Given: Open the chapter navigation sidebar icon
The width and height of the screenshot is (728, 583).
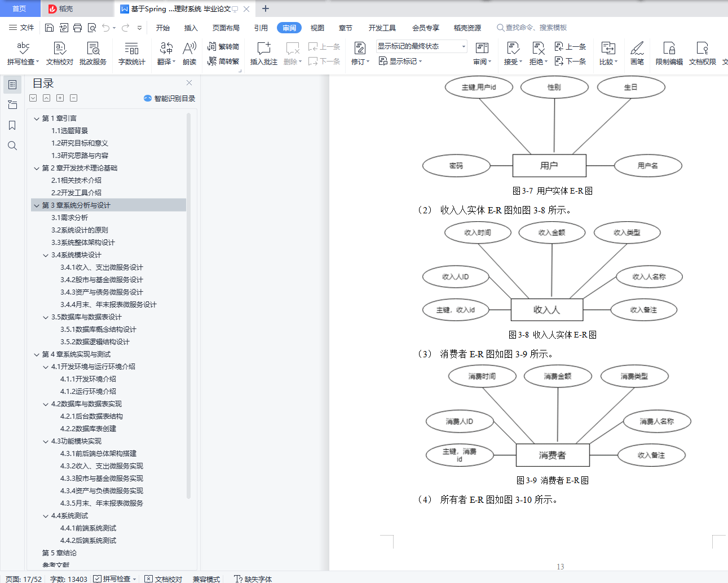Looking at the screenshot, I should (12, 105).
